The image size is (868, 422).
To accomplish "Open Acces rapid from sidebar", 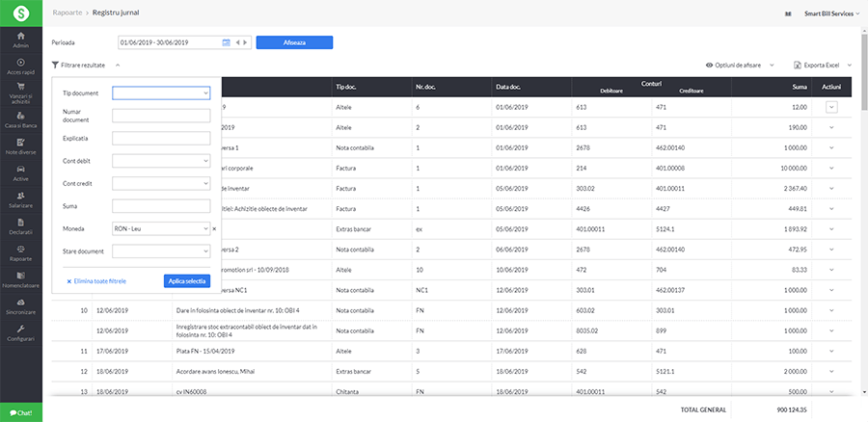I will tap(20, 66).
